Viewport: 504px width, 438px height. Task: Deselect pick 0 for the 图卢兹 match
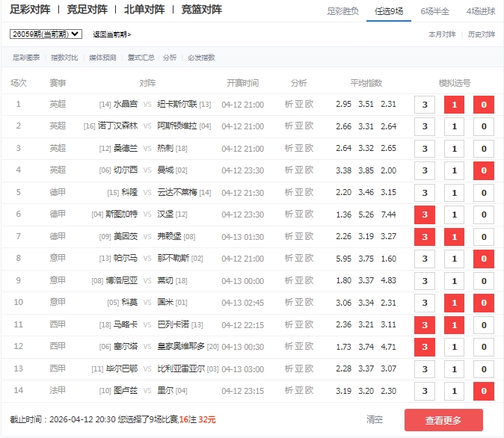pyautogui.click(x=483, y=391)
